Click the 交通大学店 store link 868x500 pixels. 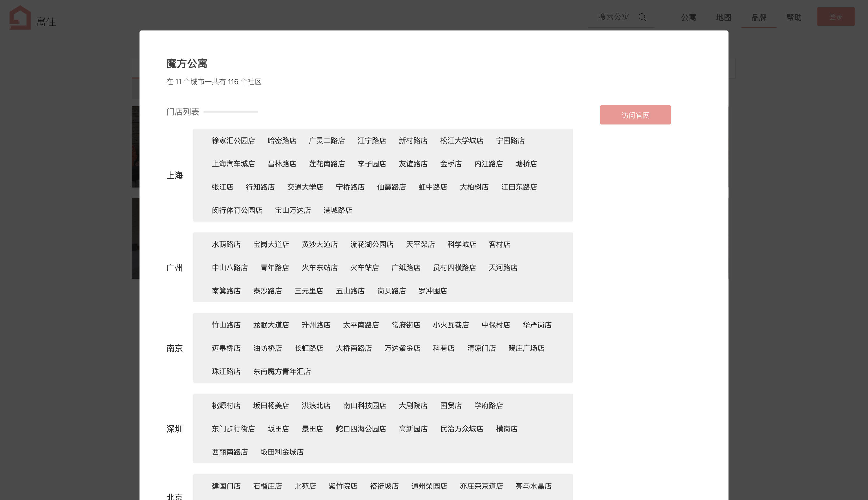(x=305, y=187)
